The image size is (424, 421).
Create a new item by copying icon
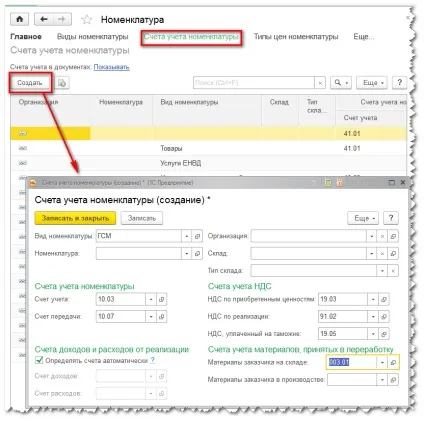[62, 83]
